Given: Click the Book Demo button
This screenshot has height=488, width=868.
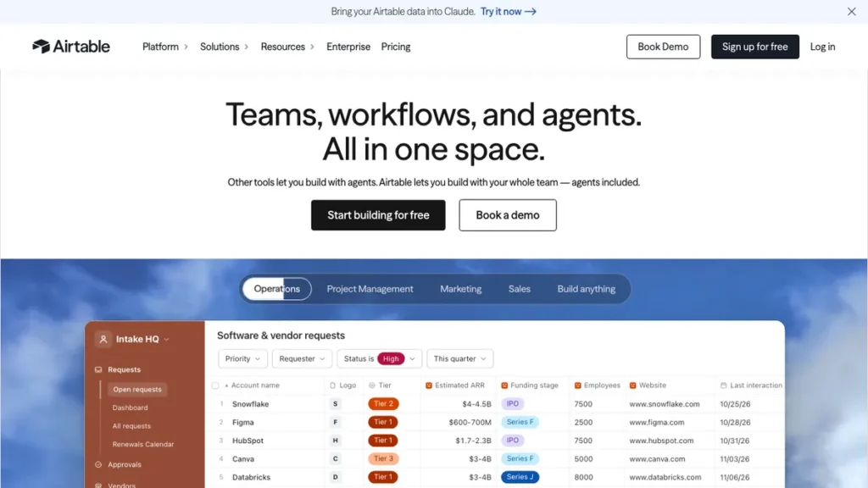Looking at the screenshot, I should (663, 47).
